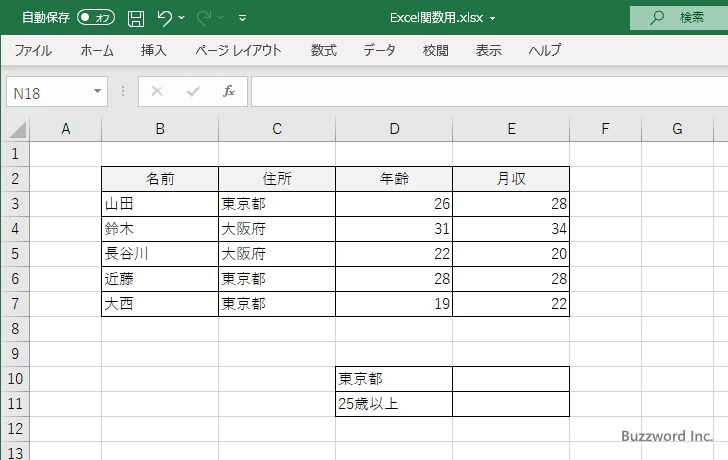Click the Insert Function fx icon

click(x=228, y=91)
